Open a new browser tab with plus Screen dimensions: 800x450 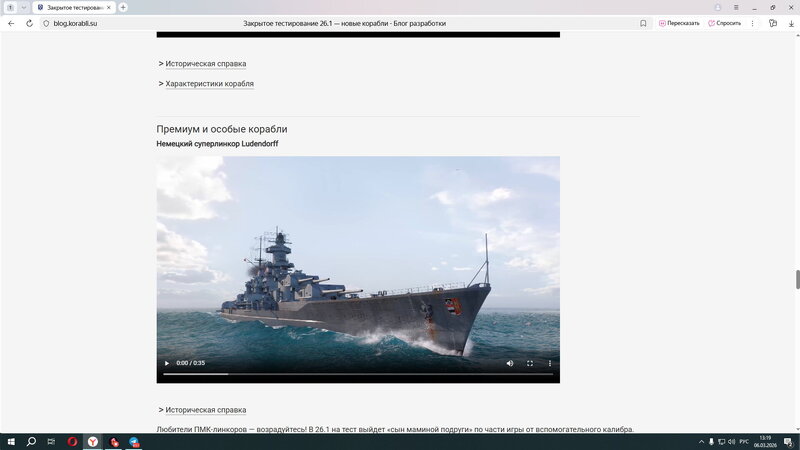[x=123, y=7]
